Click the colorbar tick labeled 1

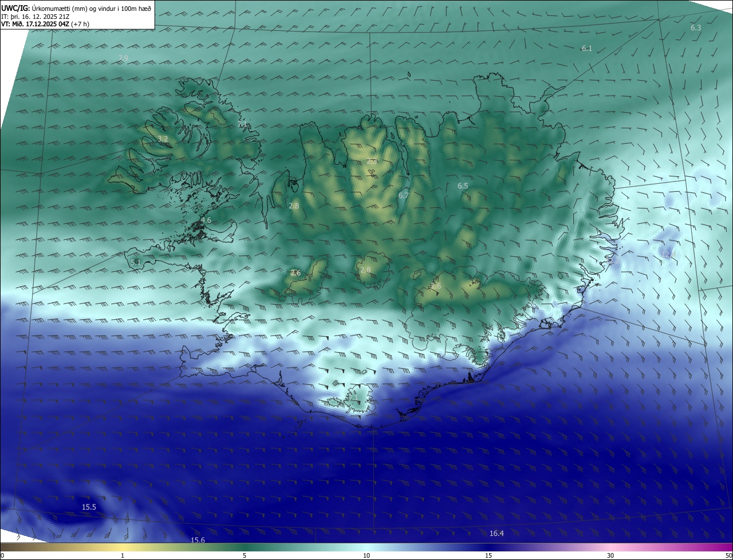123,555
